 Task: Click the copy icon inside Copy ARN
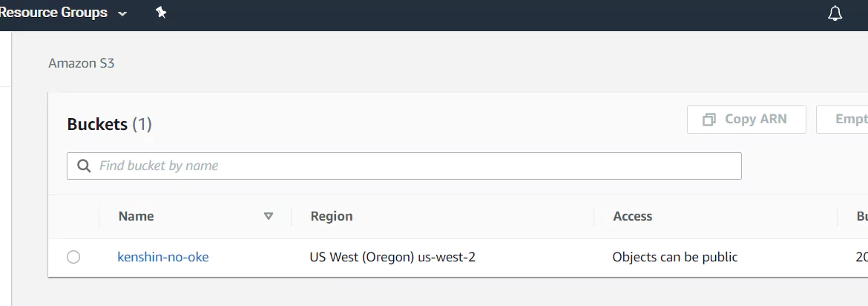click(x=708, y=120)
